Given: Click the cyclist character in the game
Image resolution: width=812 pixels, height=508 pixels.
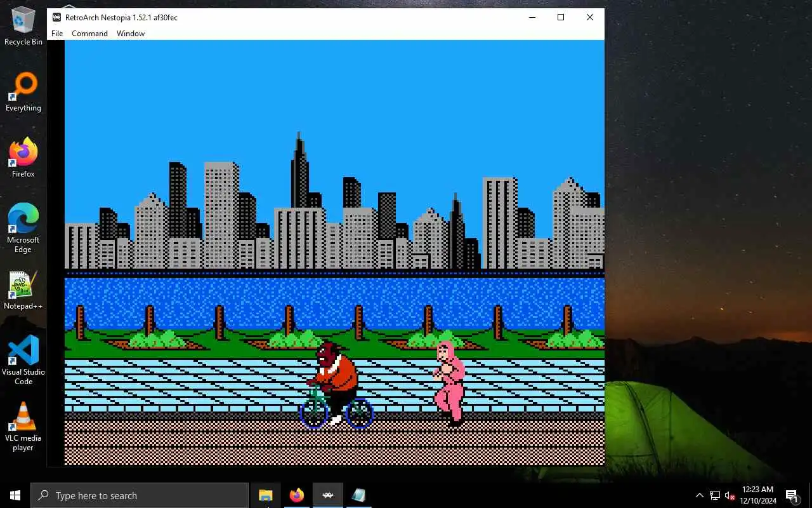Looking at the screenshot, I should click(336, 385).
